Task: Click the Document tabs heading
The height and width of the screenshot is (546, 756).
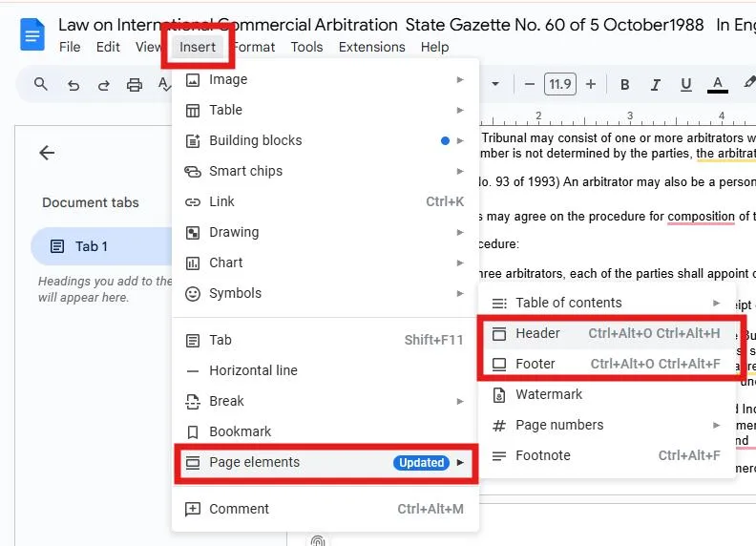Action: pos(91,202)
